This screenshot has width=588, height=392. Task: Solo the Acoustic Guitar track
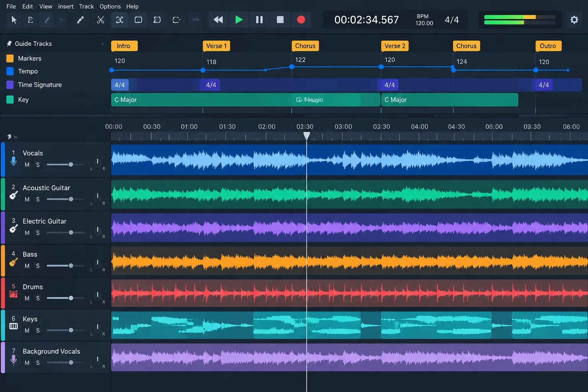(x=38, y=199)
